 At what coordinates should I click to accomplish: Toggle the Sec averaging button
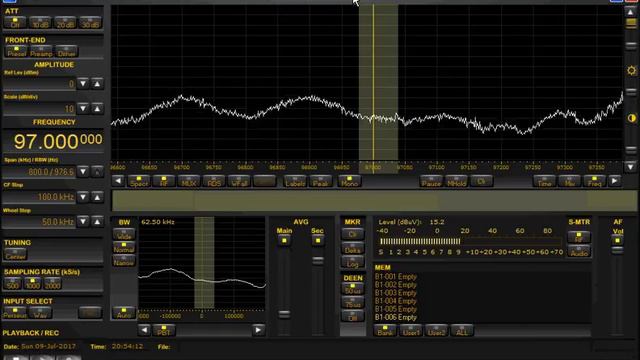[x=318, y=240]
